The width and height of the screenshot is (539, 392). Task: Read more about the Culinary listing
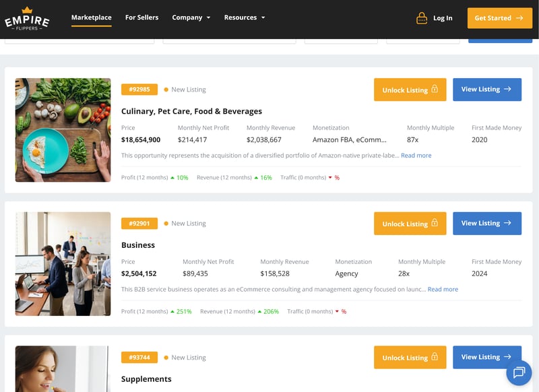click(x=416, y=156)
